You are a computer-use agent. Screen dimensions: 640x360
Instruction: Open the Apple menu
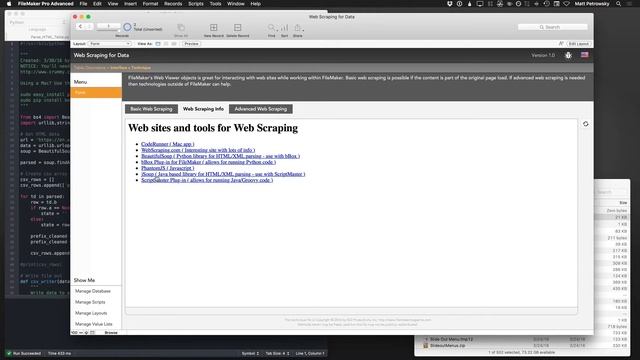click(x=9, y=4)
